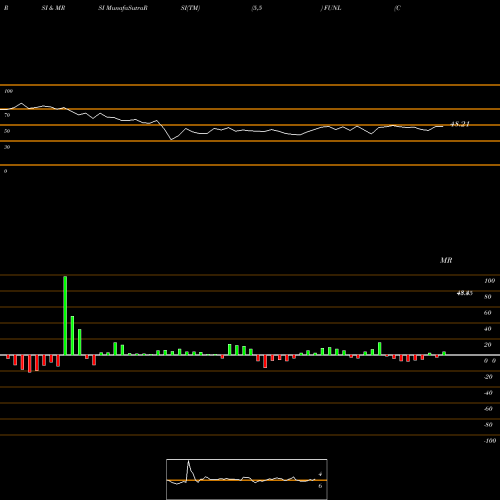Click RSI axis label 50
The width and height of the screenshot is (500, 500).
7,131
